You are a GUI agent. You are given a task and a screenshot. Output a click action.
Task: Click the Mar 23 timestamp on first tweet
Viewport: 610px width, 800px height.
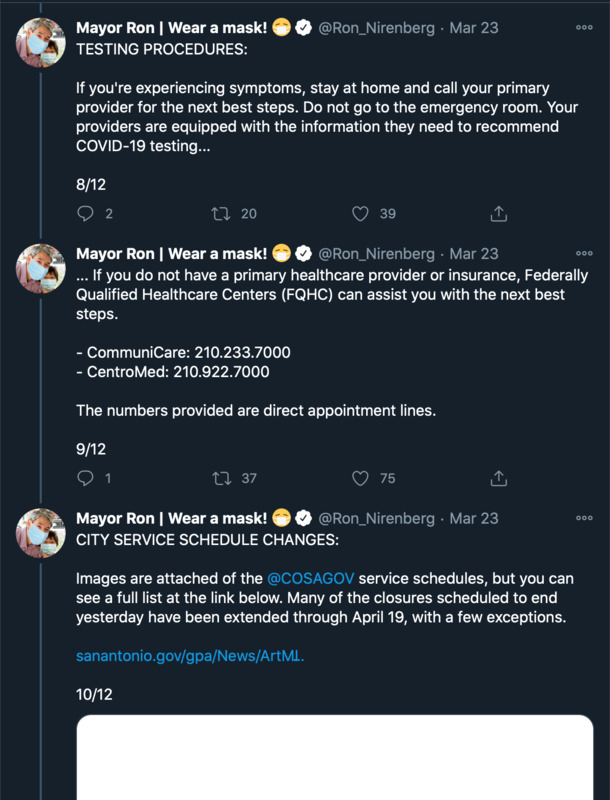(x=474, y=28)
